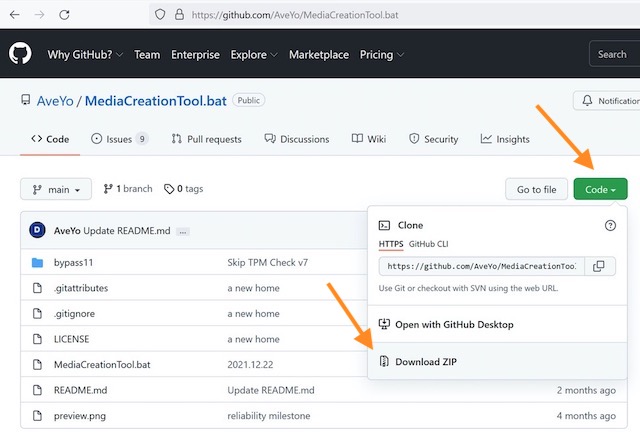Expand the Pricing navigation menu
The width and height of the screenshot is (640, 432).
382,54
